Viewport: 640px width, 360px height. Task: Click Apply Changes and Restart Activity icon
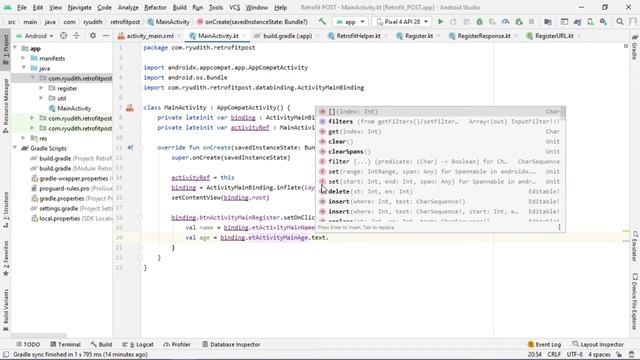pos(453,22)
